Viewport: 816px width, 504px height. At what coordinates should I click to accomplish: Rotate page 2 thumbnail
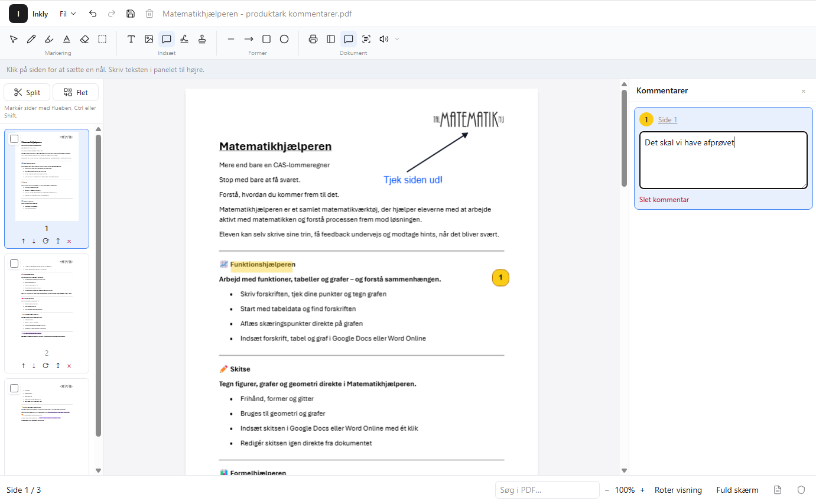(x=45, y=366)
